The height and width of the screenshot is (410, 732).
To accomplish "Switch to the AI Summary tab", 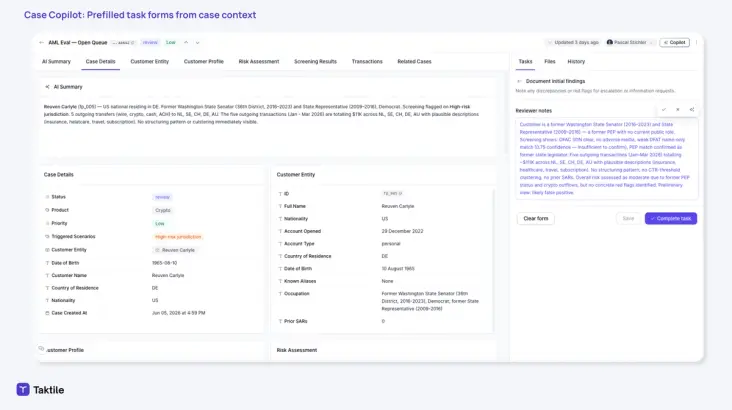I will pos(56,62).
